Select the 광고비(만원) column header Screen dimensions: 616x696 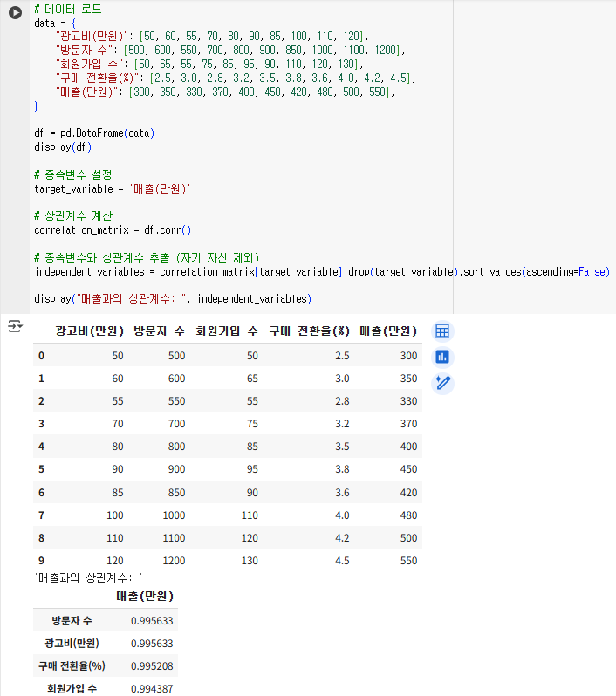[89, 331]
